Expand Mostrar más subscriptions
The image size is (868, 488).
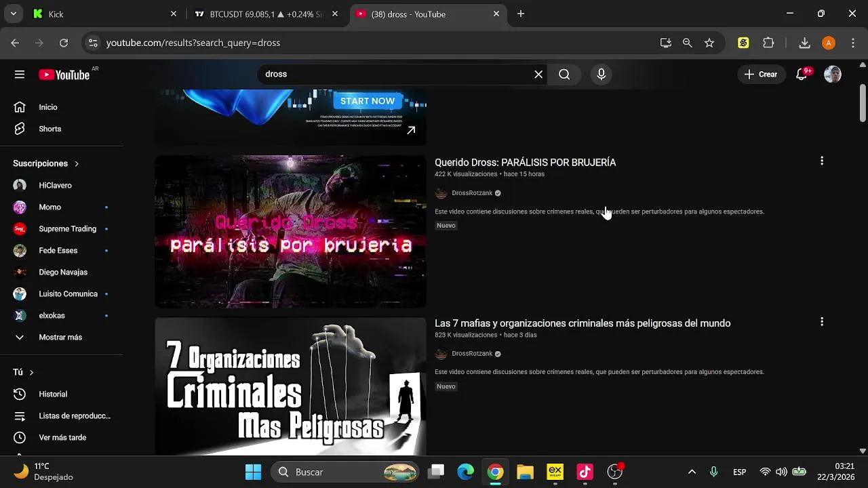pos(62,337)
